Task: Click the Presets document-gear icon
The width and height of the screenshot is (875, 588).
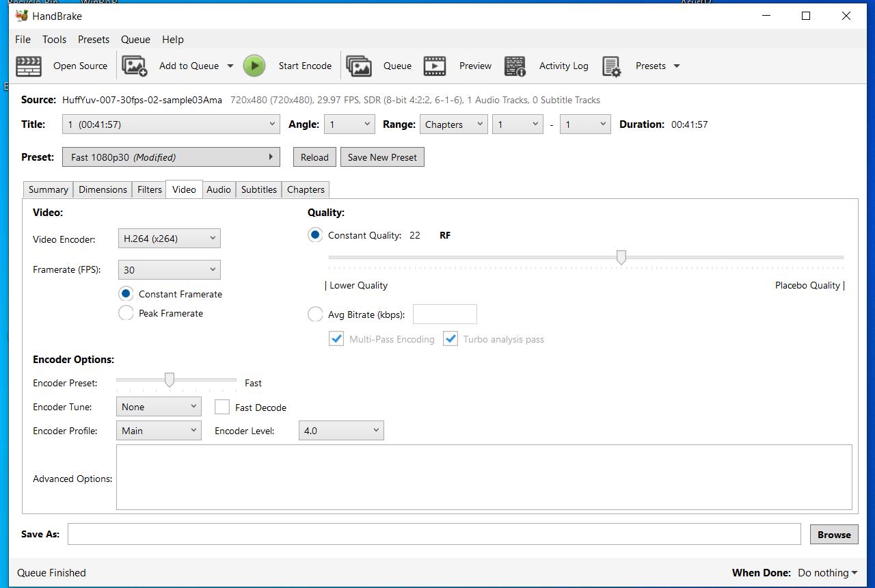Action: 611,66
